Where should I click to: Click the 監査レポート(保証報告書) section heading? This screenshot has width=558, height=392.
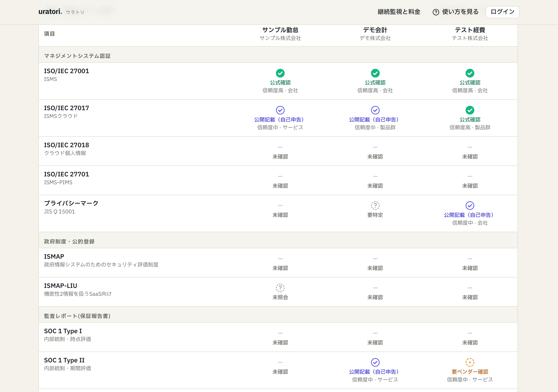point(77,316)
